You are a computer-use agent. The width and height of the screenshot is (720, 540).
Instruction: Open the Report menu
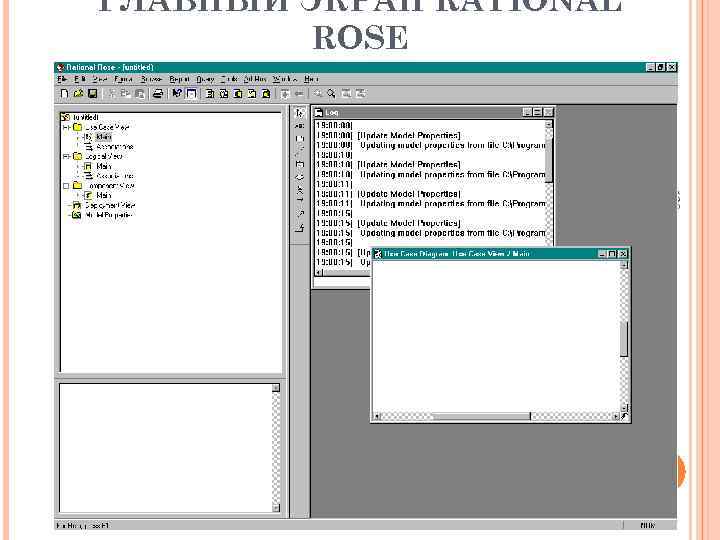179,79
